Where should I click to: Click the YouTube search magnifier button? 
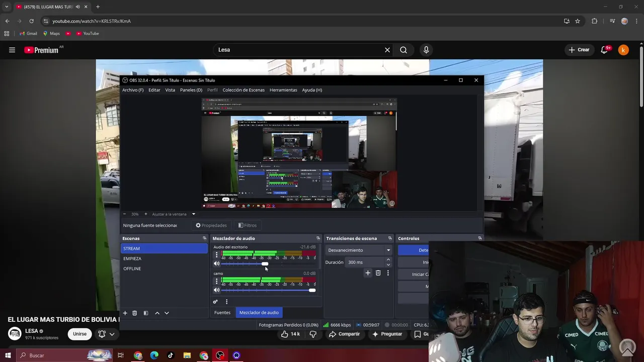pyautogui.click(x=404, y=50)
